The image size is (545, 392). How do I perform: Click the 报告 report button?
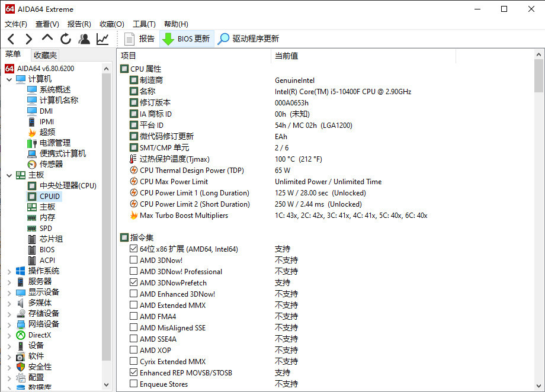[139, 39]
